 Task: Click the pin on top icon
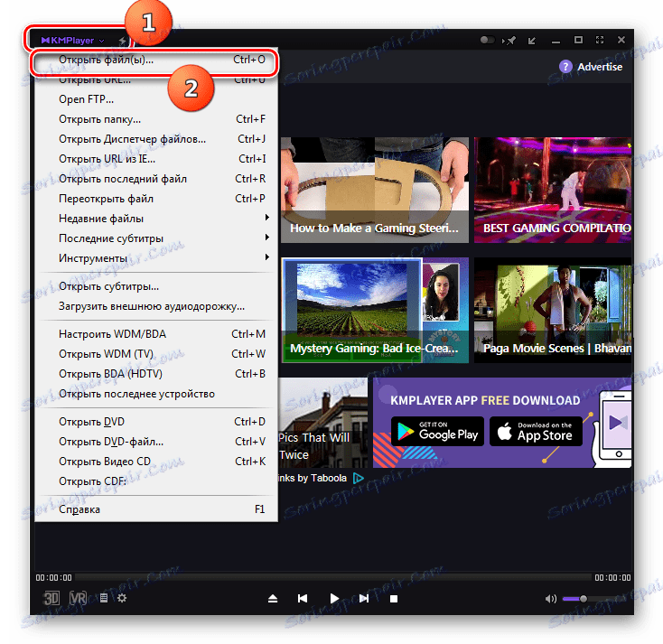(509, 41)
